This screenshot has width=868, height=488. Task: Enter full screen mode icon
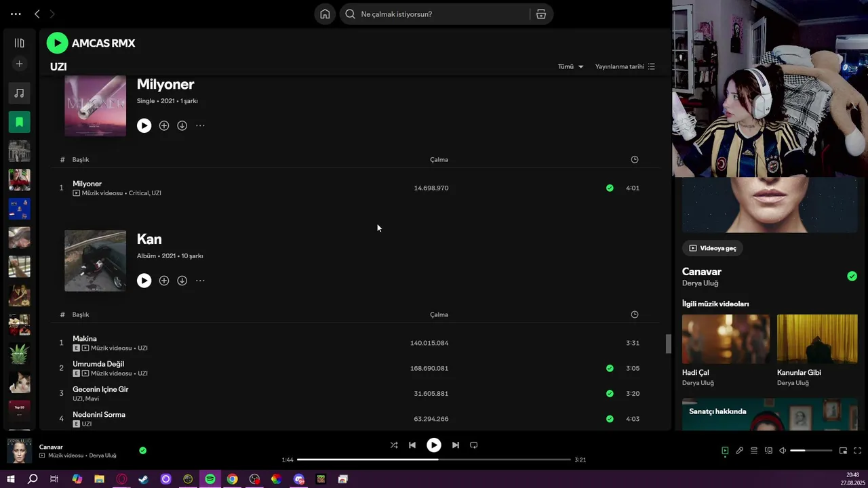[x=857, y=451]
